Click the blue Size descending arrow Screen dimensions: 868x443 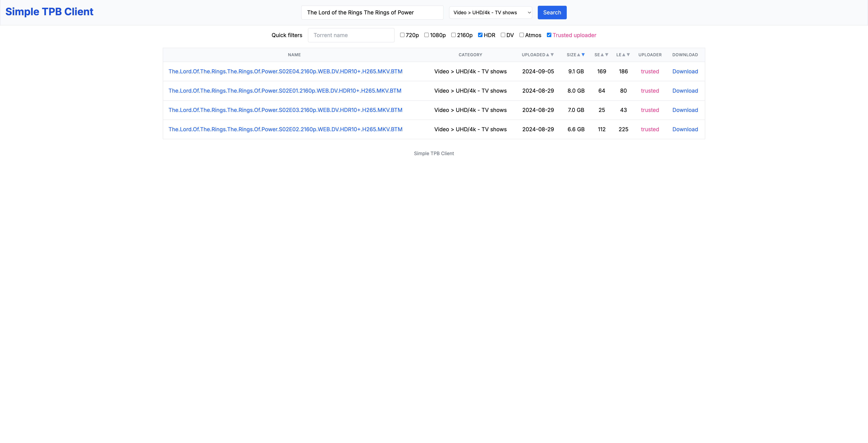point(583,55)
